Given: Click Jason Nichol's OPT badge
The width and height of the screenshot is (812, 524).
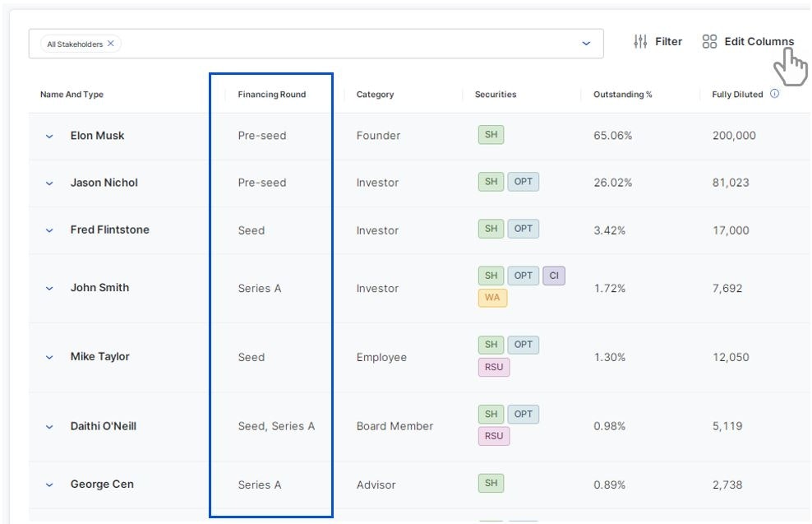Looking at the screenshot, I should click(524, 182).
